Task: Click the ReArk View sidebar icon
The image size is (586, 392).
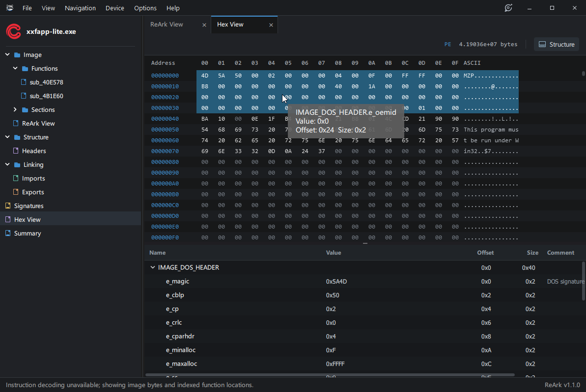Action: pyautogui.click(x=16, y=123)
